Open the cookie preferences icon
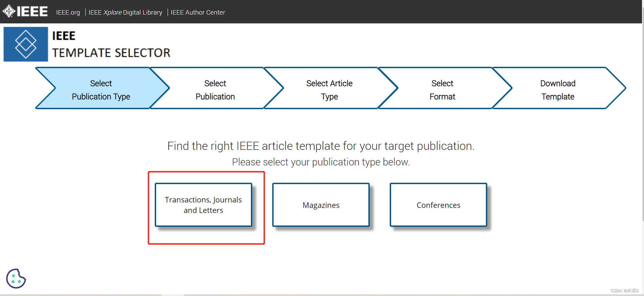The height and width of the screenshot is (296, 644). [16, 279]
